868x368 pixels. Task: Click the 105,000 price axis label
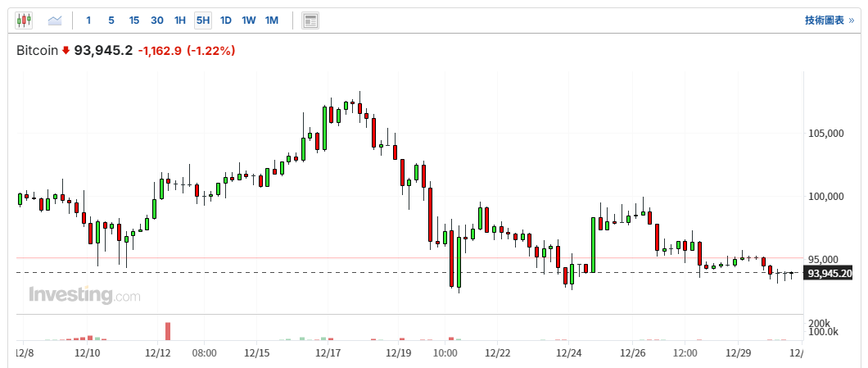pos(825,134)
